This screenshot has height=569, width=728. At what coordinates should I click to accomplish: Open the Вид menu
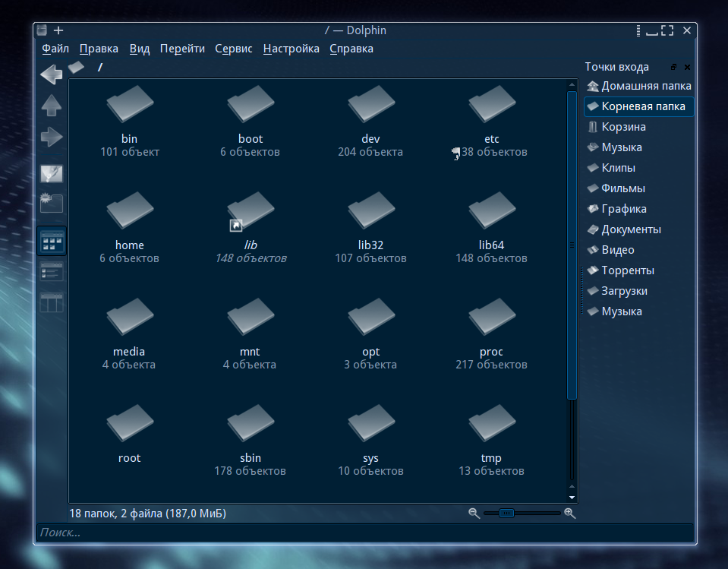point(139,49)
